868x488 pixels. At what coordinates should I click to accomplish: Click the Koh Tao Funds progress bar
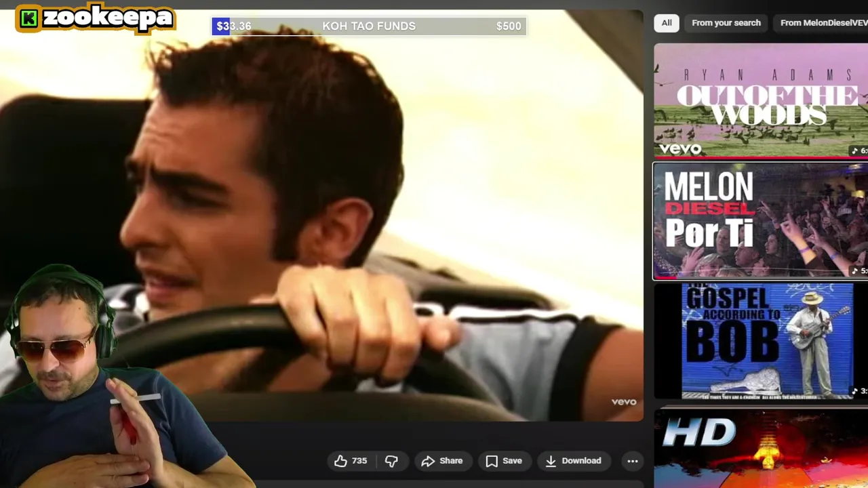pos(370,26)
